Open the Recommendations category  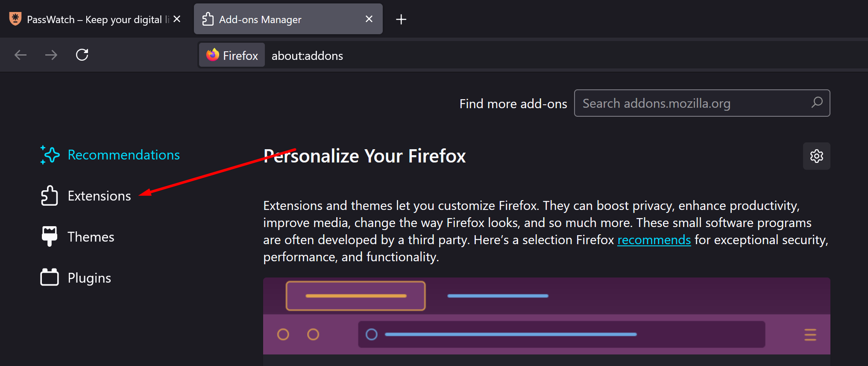[x=110, y=155]
